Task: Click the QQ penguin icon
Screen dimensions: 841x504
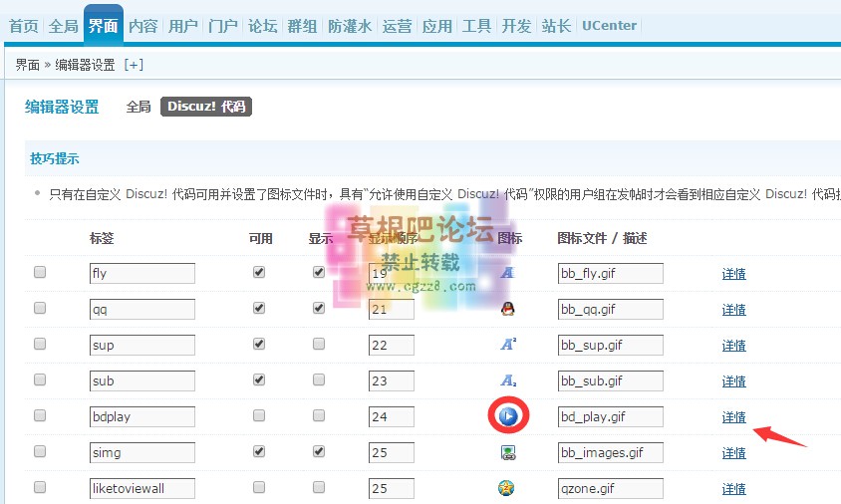Action: tap(507, 309)
